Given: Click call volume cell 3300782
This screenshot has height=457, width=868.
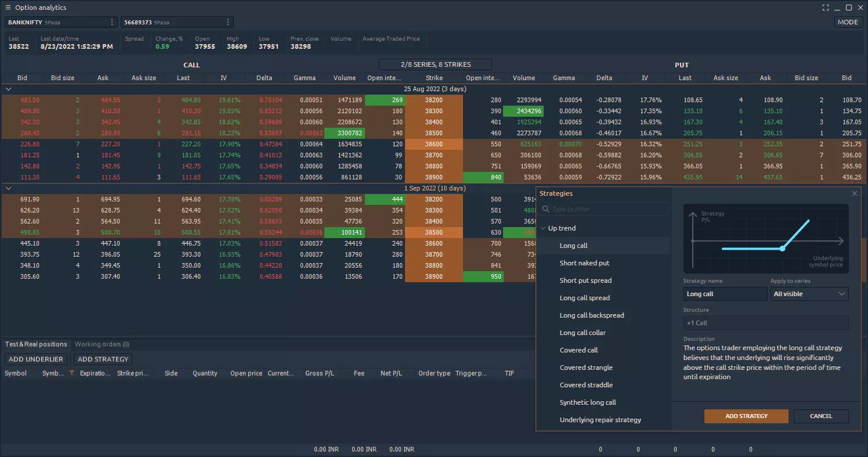Looking at the screenshot, I should (x=345, y=133).
